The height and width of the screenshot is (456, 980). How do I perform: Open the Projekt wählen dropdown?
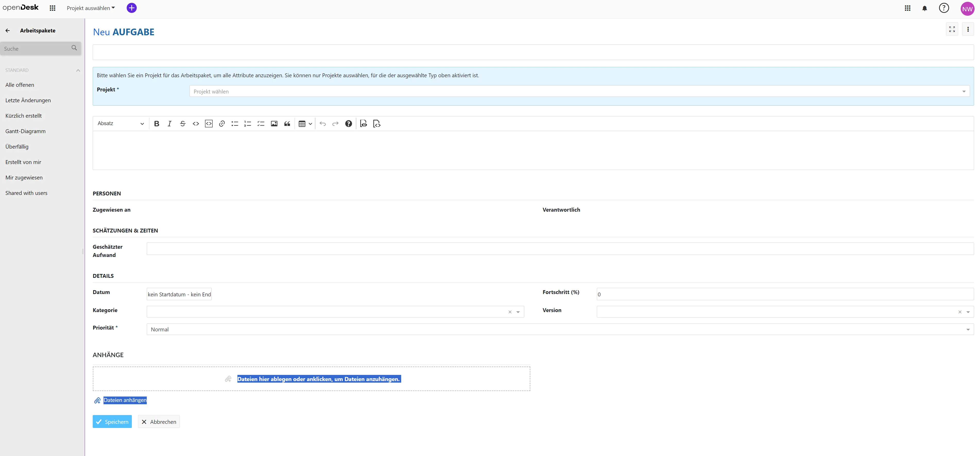(579, 91)
